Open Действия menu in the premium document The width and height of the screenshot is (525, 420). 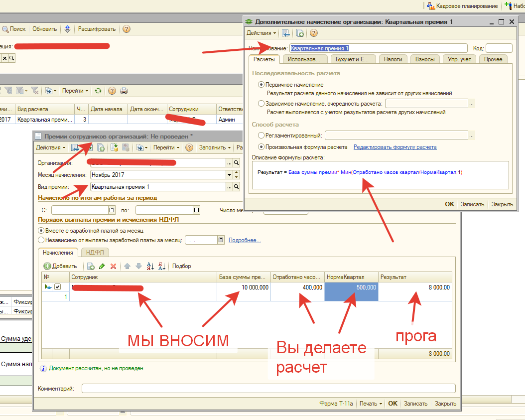[50, 147]
